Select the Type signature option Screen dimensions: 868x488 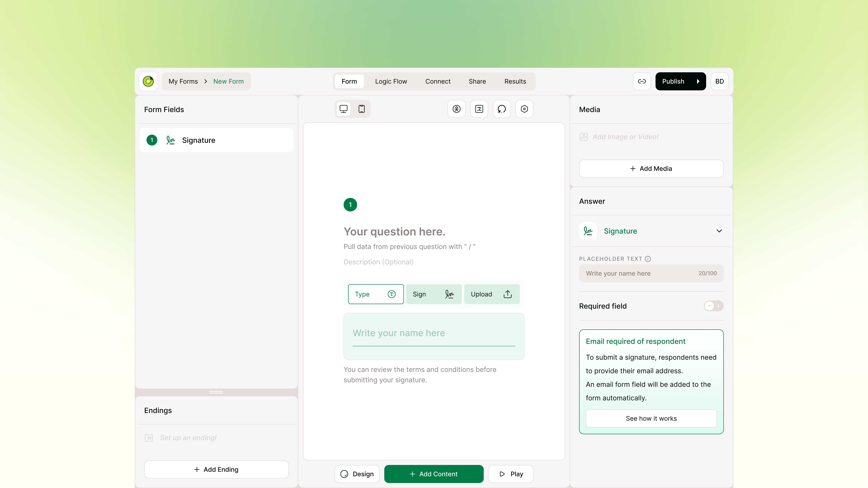pos(376,294)
